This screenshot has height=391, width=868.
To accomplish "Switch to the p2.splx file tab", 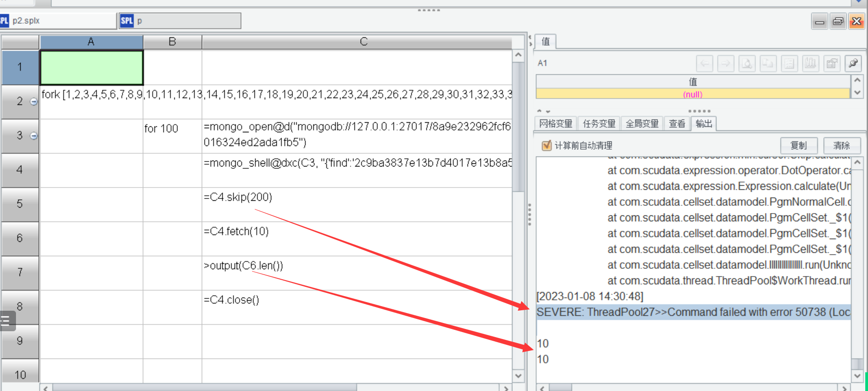I will click(58, 21).
